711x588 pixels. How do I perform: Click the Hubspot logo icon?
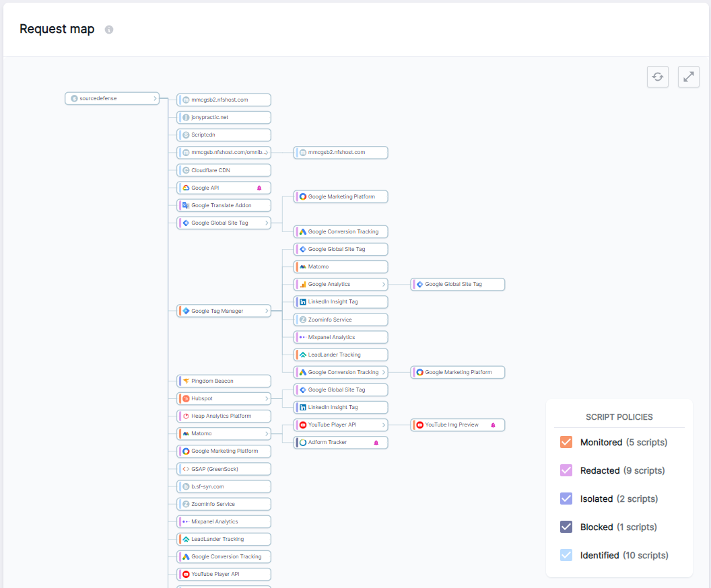pyautogui.click(x=186, y=399)
